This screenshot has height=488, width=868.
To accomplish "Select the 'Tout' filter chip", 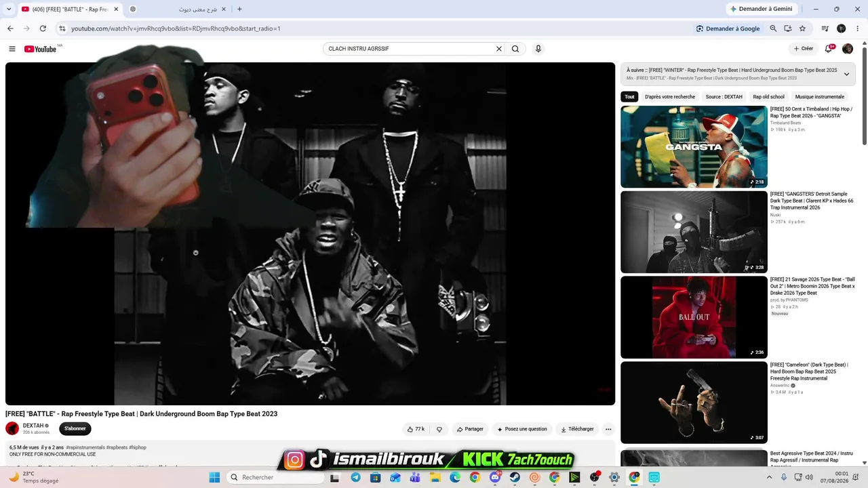I will (x=629, y=97).
